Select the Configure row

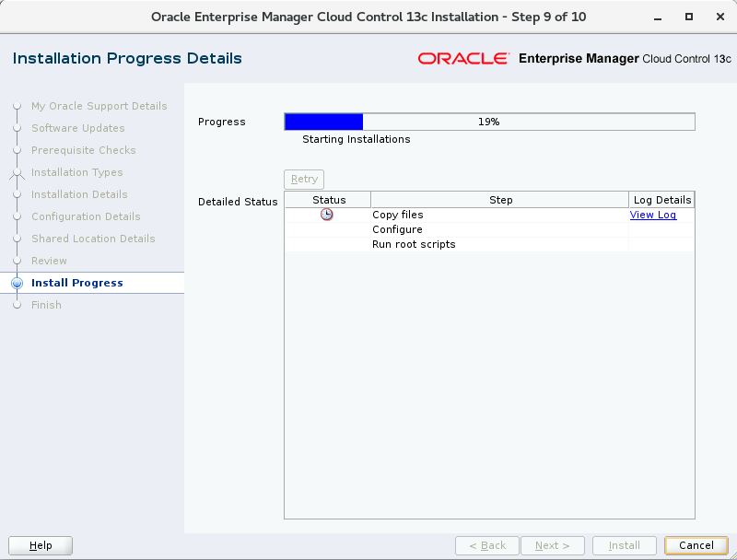tap(489, 229)
